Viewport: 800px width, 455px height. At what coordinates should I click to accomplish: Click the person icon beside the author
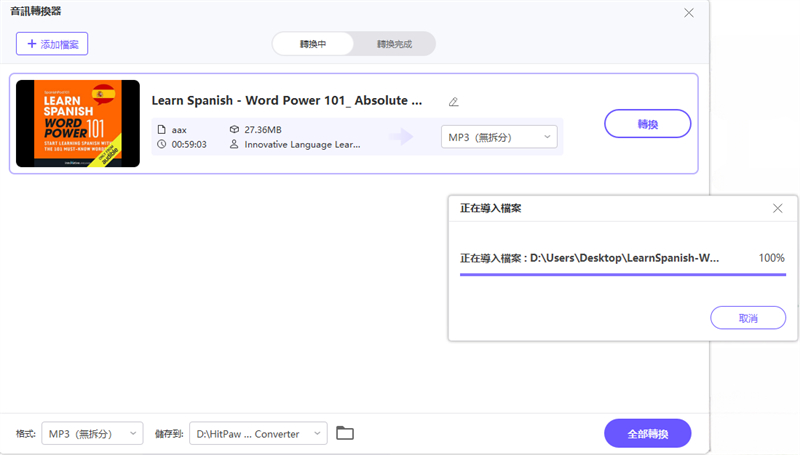[x=234, y=144]
